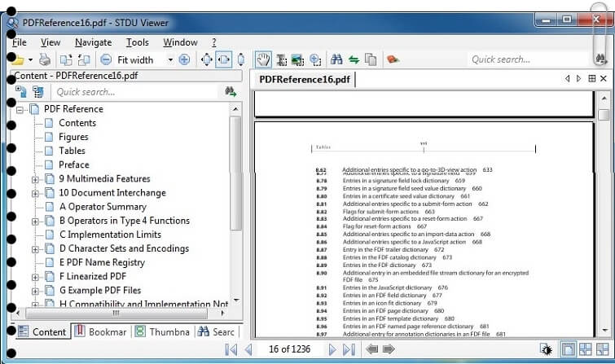Click the red highlighter toolbar icon
615x364 pixels.
(393, 59)
